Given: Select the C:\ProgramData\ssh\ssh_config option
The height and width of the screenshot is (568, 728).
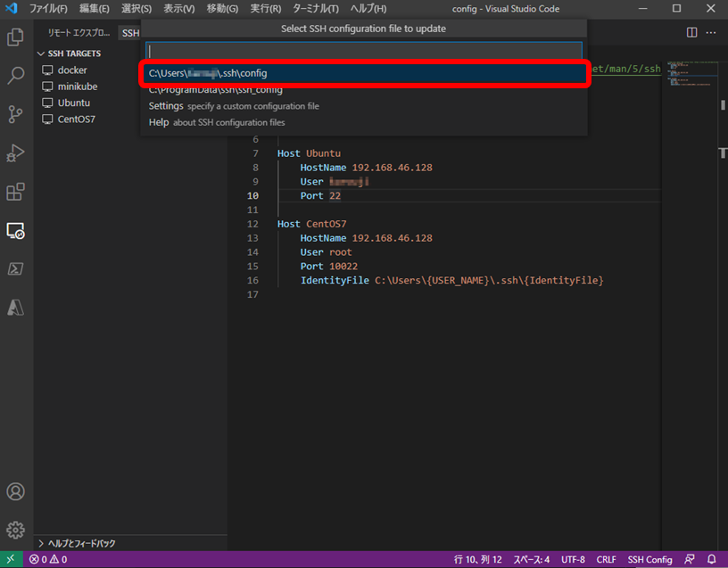Looking at the screenshot, I should point(365,89).
